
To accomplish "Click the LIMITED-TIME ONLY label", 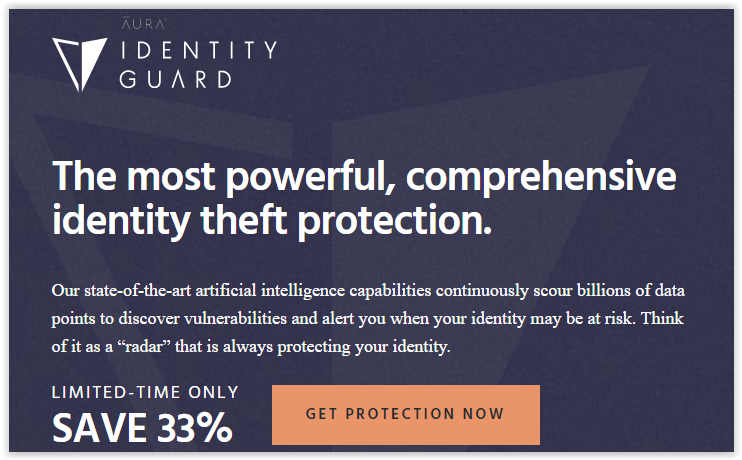I will point(145,392).
